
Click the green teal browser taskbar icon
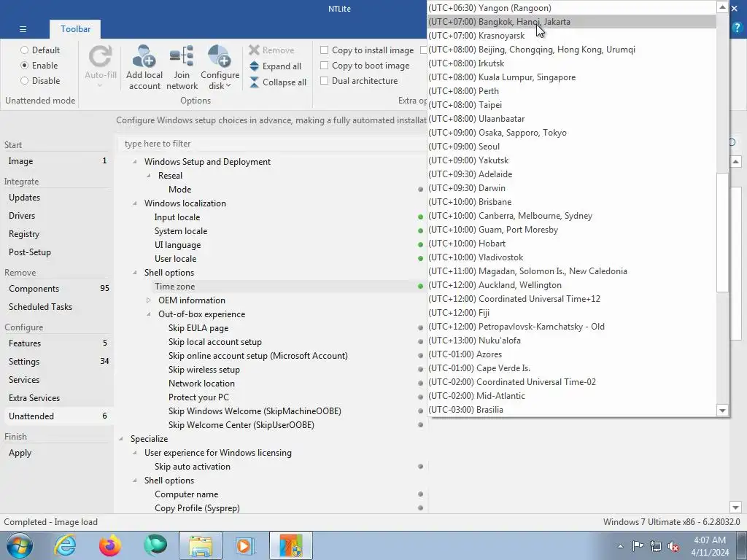click(x=155, y=545)
